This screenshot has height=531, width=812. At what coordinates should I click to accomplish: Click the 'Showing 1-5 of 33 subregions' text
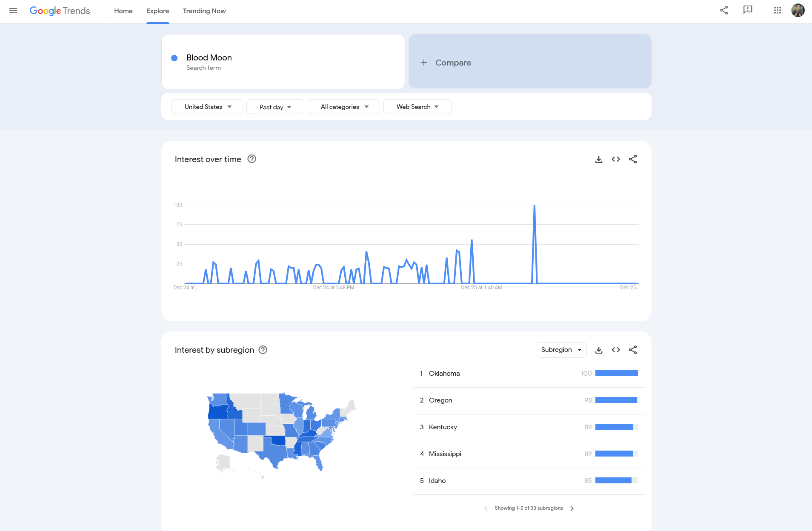click(529, 508)
